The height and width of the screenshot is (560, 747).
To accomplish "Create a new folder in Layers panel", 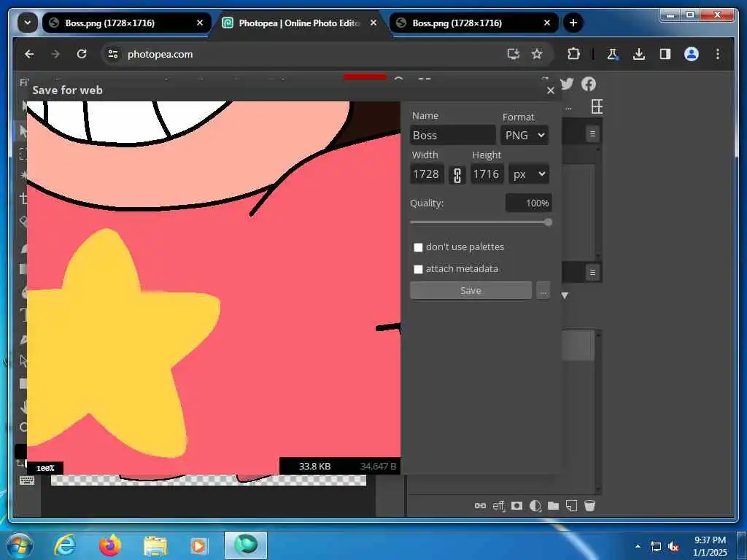I will [x=553, y=506].
